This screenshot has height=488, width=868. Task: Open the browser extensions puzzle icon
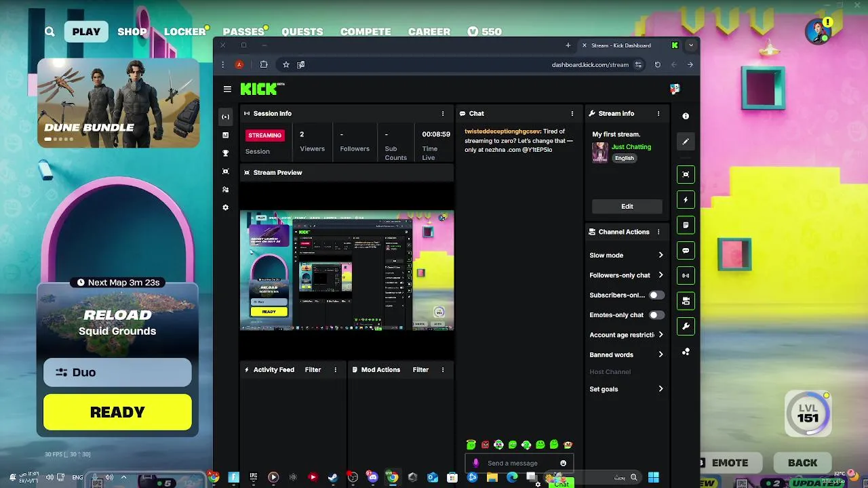point(264,64)
